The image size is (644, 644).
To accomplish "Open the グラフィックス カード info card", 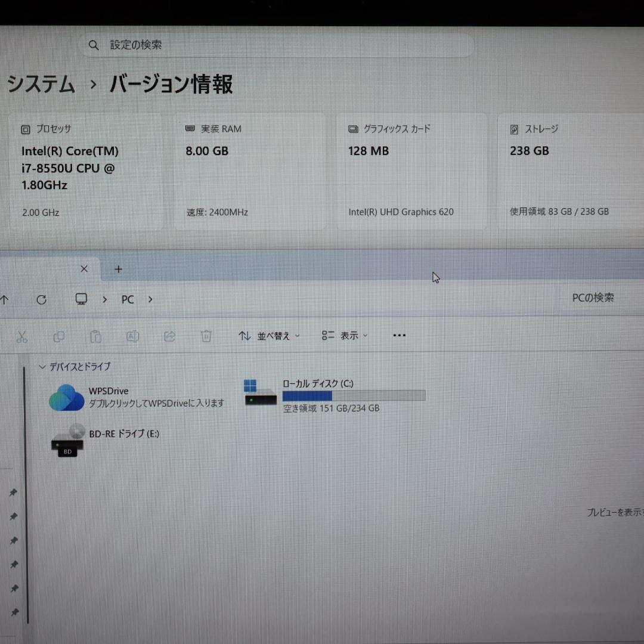I will tap(411, 171).
